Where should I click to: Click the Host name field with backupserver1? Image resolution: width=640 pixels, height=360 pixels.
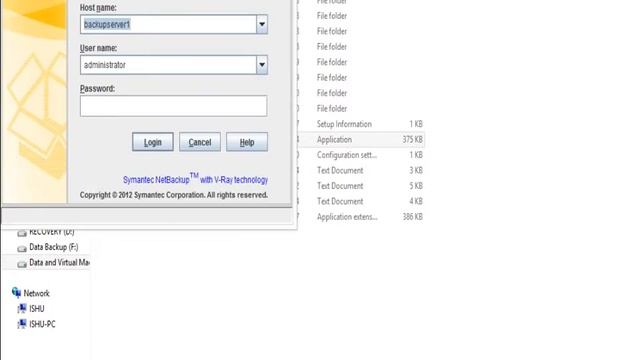point(168,24)
